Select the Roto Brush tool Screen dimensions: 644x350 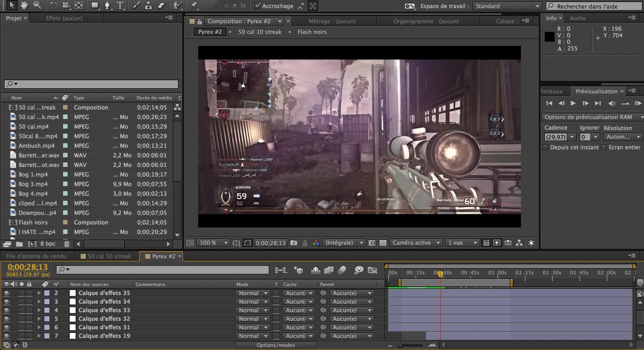tap(178, 5)
